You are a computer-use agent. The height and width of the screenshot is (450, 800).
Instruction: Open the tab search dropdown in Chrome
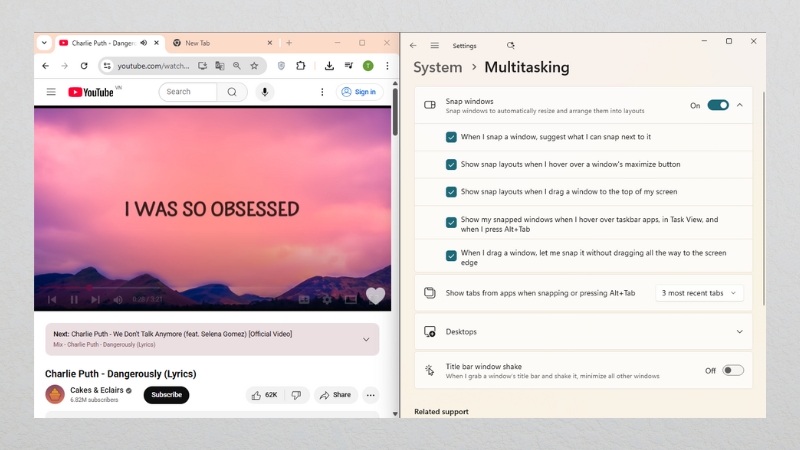tap(44, 43)
